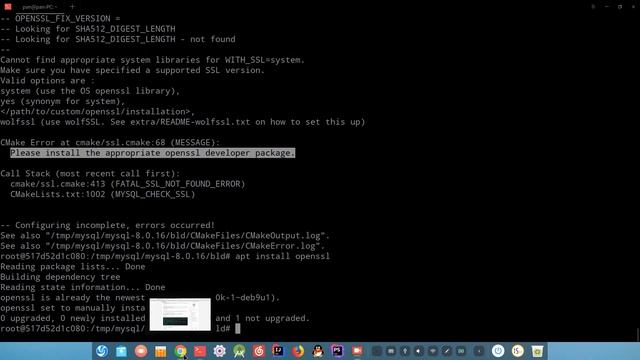Open the Deepin launcher icon in the dock
Image resolution: width=640 pixels, height=360 pixels.
point(102,351)
